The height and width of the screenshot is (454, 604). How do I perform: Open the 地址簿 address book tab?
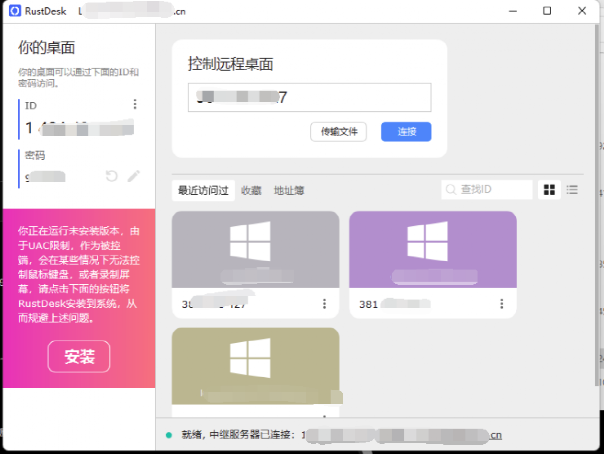tap(289, 190)
